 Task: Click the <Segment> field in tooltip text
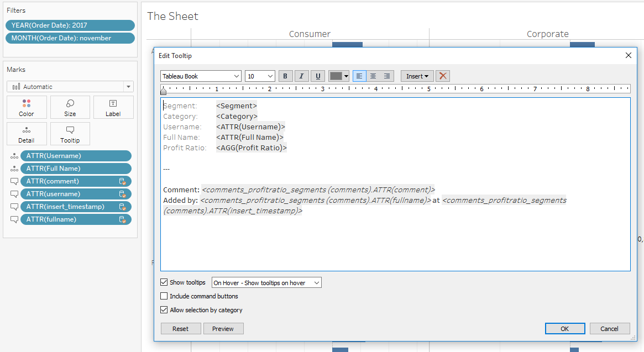pyautogui.click(x=237, y=106)
